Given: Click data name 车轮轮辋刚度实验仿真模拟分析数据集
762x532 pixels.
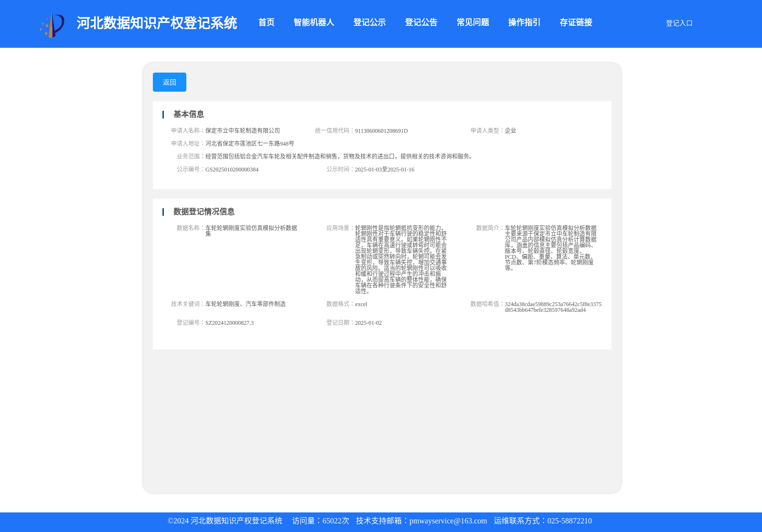Looking at the screenshot, I should 251,231.
